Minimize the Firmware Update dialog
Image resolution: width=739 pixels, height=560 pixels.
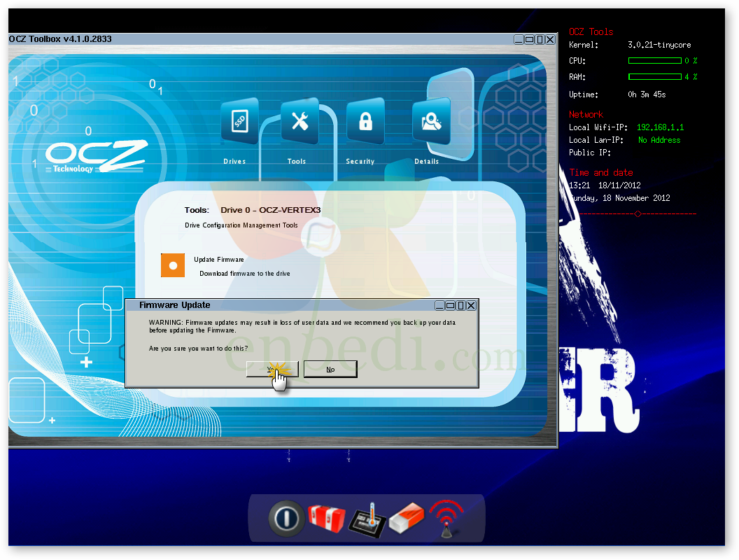pyautogui.click(x=439, y=305)
